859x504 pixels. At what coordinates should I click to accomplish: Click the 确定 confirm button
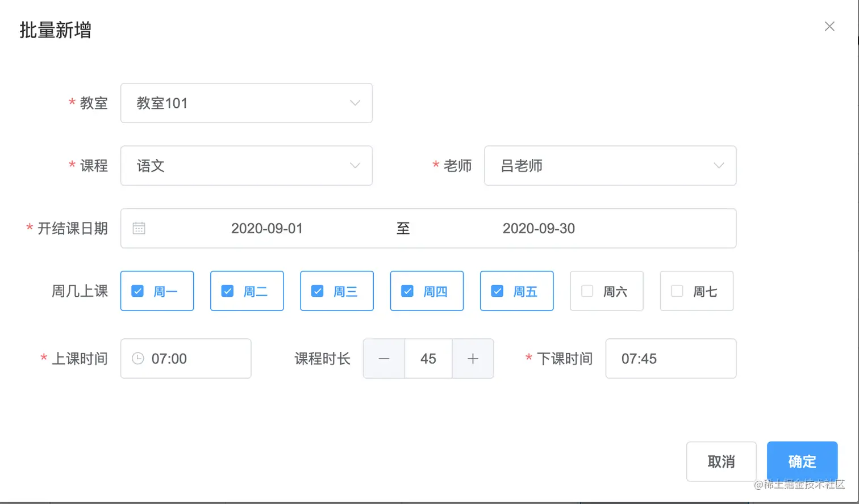click(x=802, y=461)
